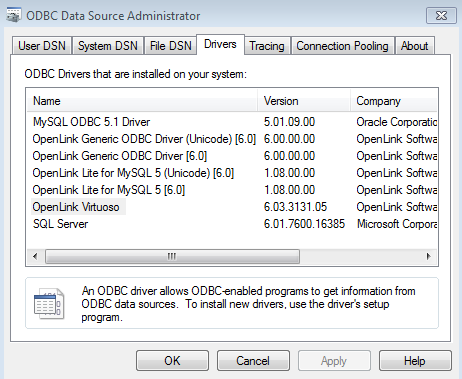Click the OK button
This screenshot has width=462, height=379.
pos(172,361)
